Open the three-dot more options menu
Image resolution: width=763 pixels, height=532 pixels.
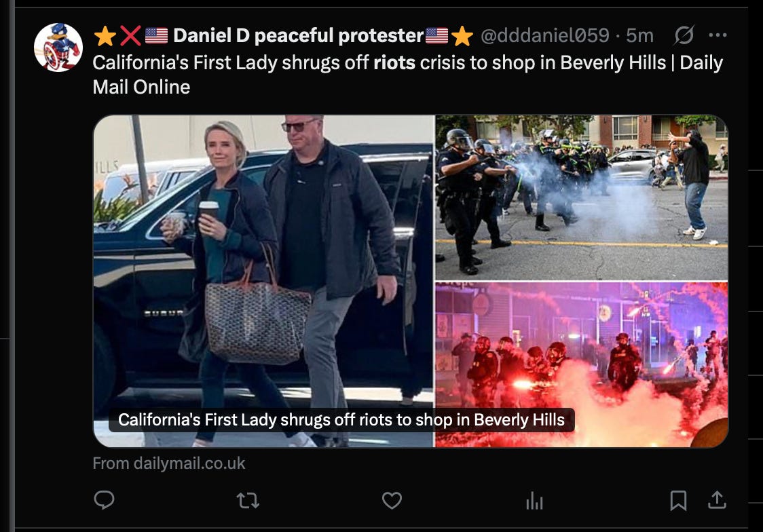(718, 35)
